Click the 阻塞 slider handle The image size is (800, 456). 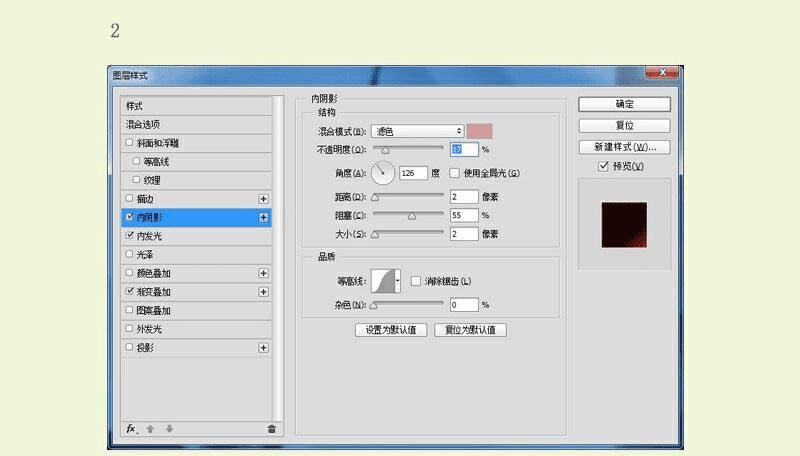(x=412, y=216)
